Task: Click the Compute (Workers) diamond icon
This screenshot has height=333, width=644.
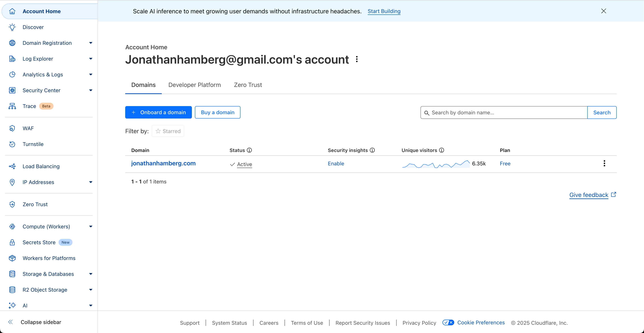Action: 12,227
